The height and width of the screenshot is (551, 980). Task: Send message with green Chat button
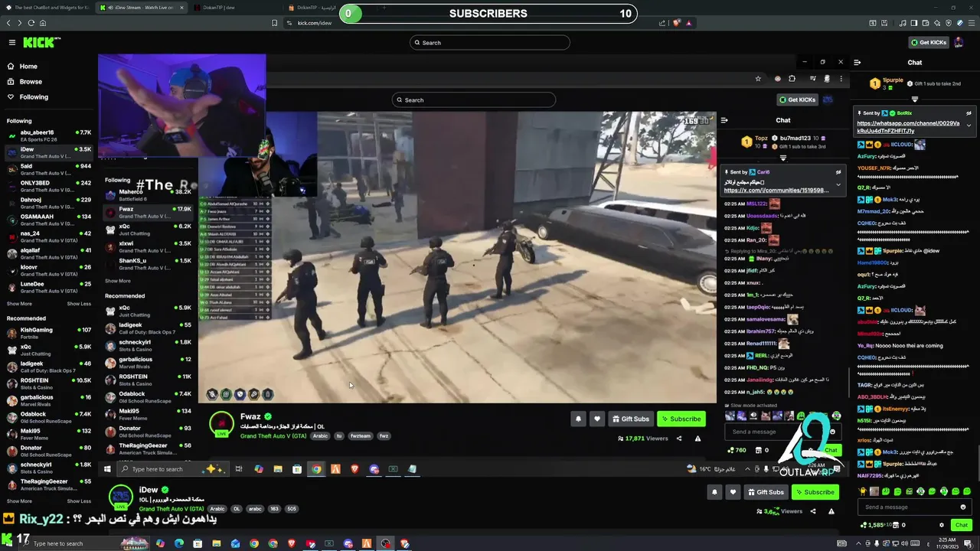[961, 525]
